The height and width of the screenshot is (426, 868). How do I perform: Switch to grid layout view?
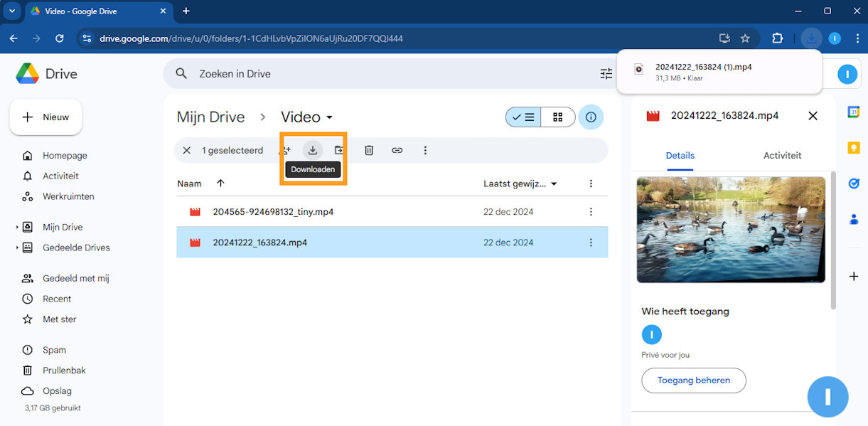click(x=558, y=117)
